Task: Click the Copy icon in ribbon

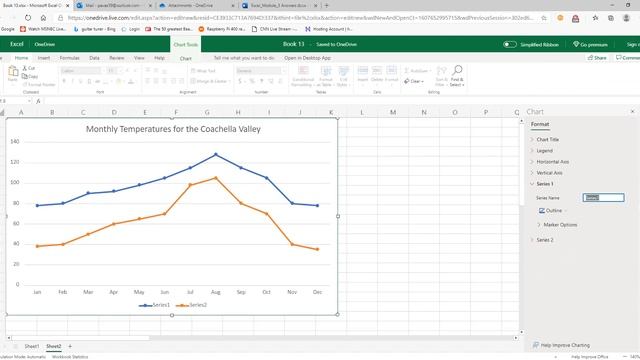Action: point(25,76)
